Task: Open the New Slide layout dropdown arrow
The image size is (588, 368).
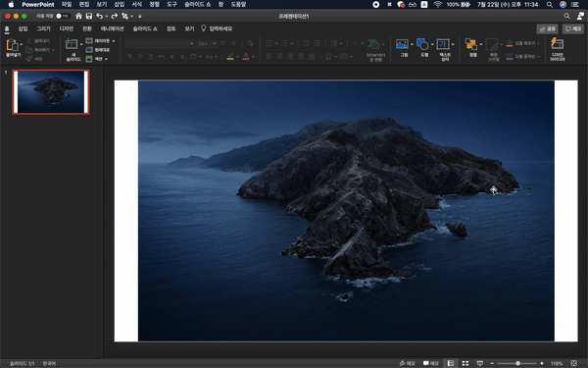Action: click(81, 44)
